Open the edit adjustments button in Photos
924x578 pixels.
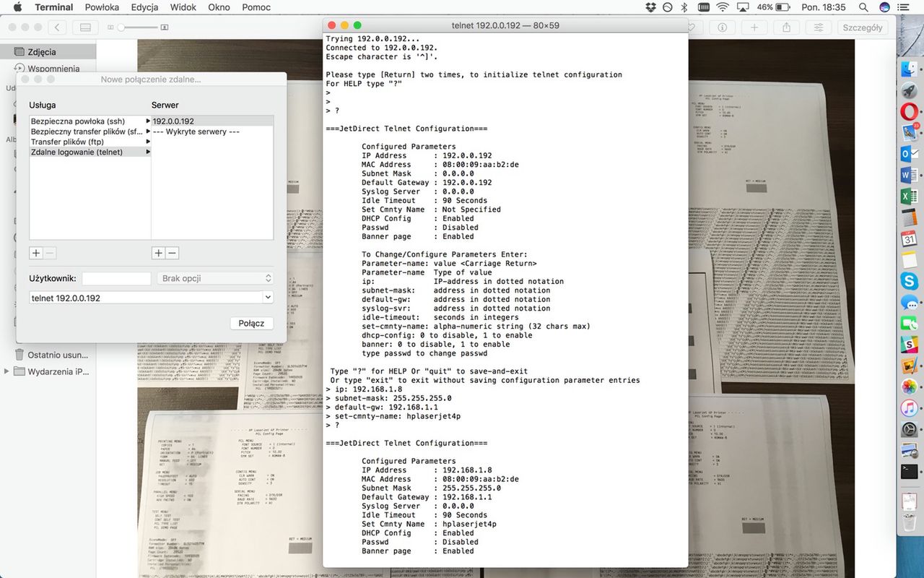819,27
